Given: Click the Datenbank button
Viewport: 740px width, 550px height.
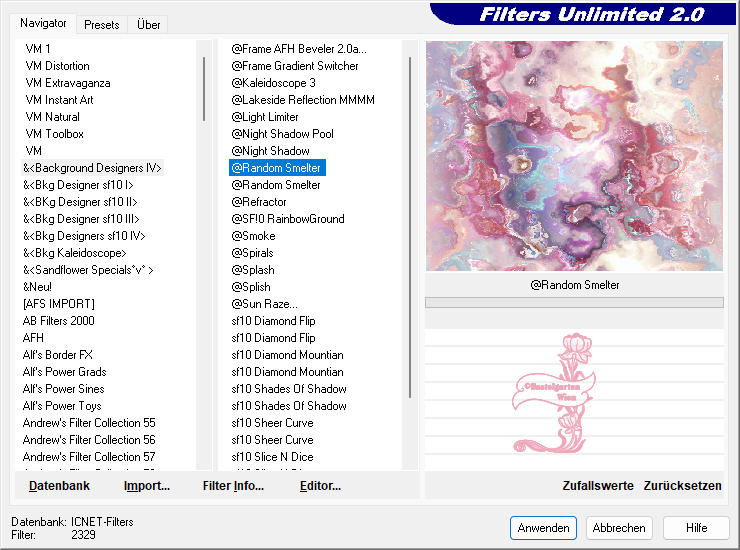Looking at the screenshot, I should tap(59, 486).
